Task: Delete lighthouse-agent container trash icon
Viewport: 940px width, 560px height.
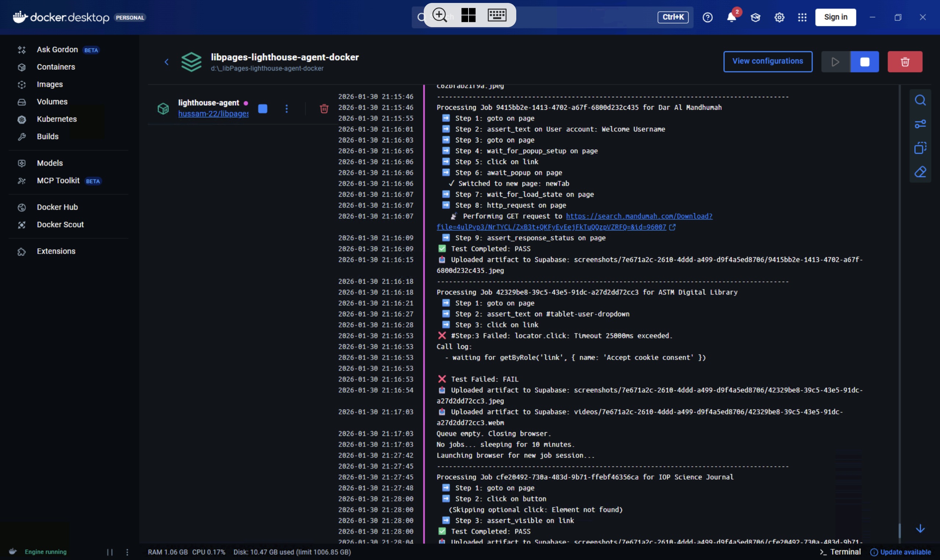Action: tap(323, 109)
